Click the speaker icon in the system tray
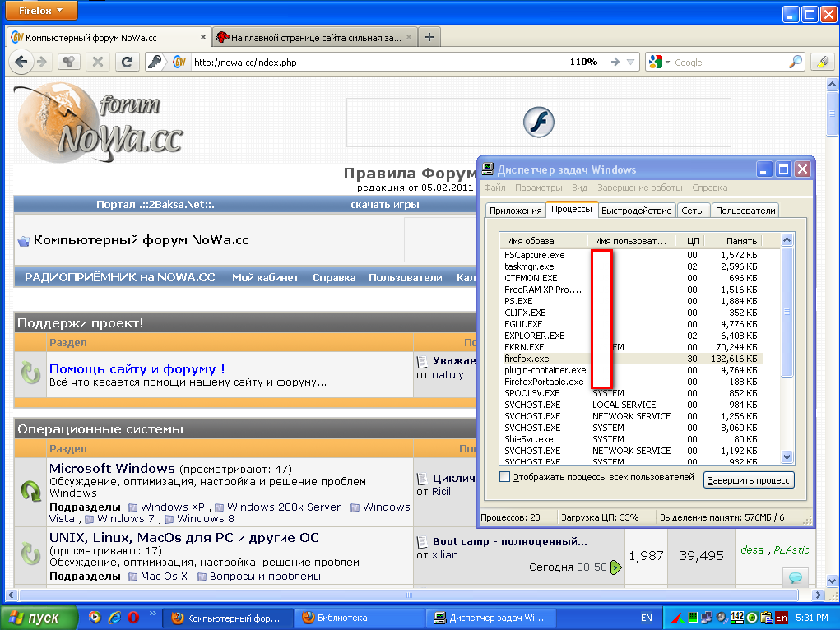Image resolution: width=840 pixels, height=630 pixels. pyautogui.click(x=721, y=618)
